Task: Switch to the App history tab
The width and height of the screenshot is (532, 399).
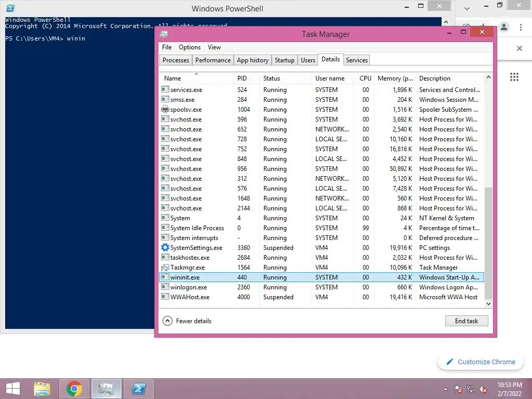Action: pyautogui.click(x=253, y=60)
